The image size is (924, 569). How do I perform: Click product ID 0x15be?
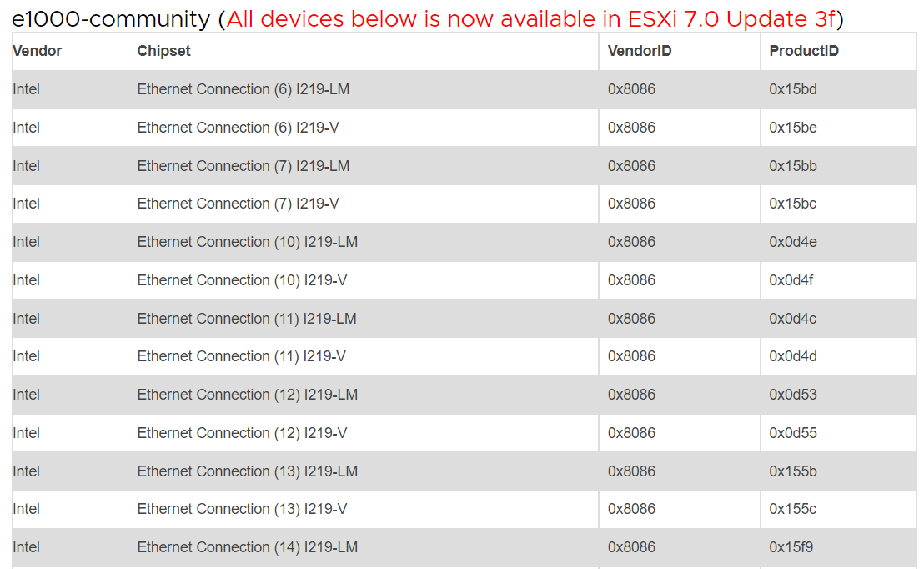click(792, 128)
